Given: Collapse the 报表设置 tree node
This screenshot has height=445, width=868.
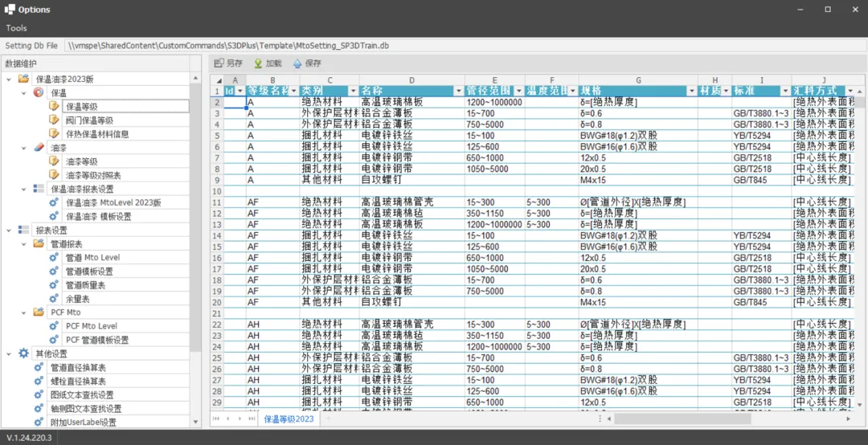Looking at the screenshot, I should click(x=9, y=231).
